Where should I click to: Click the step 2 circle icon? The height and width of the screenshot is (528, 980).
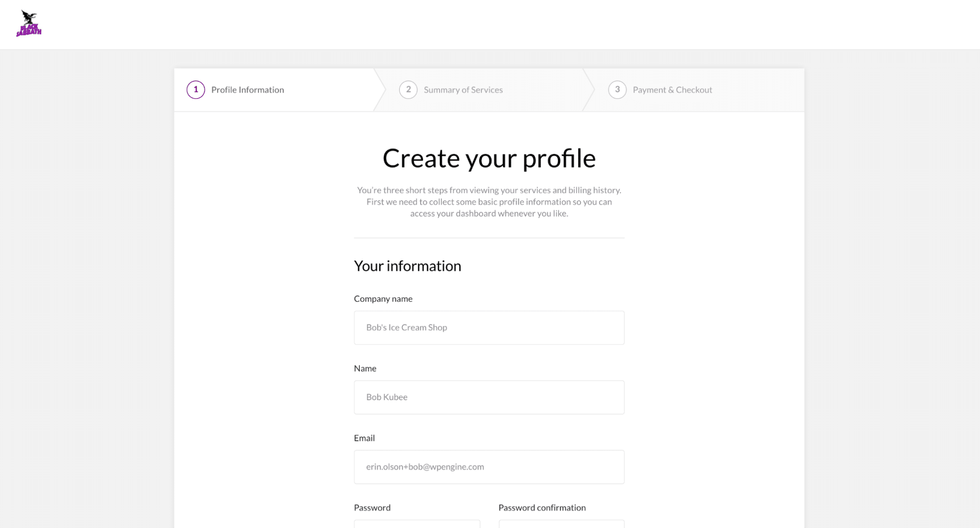[408, 90]
